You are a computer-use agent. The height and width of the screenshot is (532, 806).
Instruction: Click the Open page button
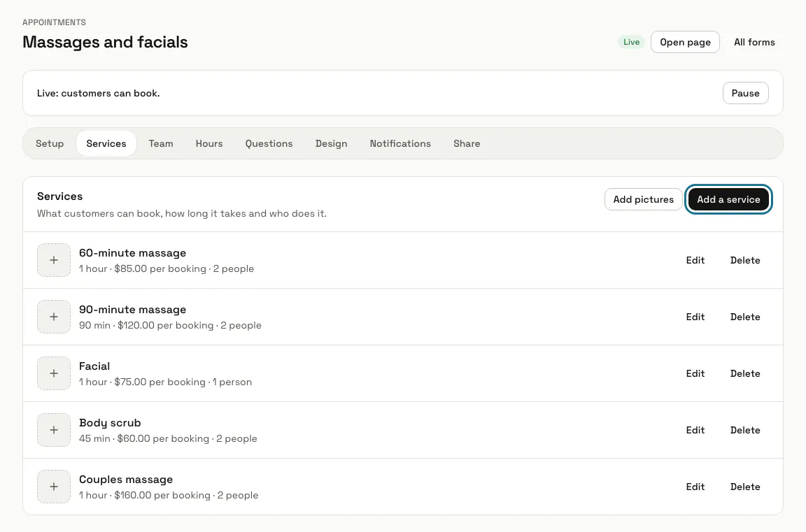[685, 42]
